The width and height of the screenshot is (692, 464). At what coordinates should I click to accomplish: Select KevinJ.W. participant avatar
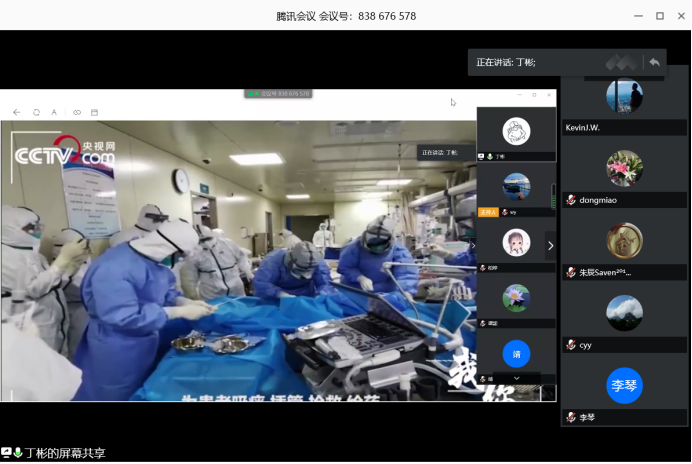(624, 97)
